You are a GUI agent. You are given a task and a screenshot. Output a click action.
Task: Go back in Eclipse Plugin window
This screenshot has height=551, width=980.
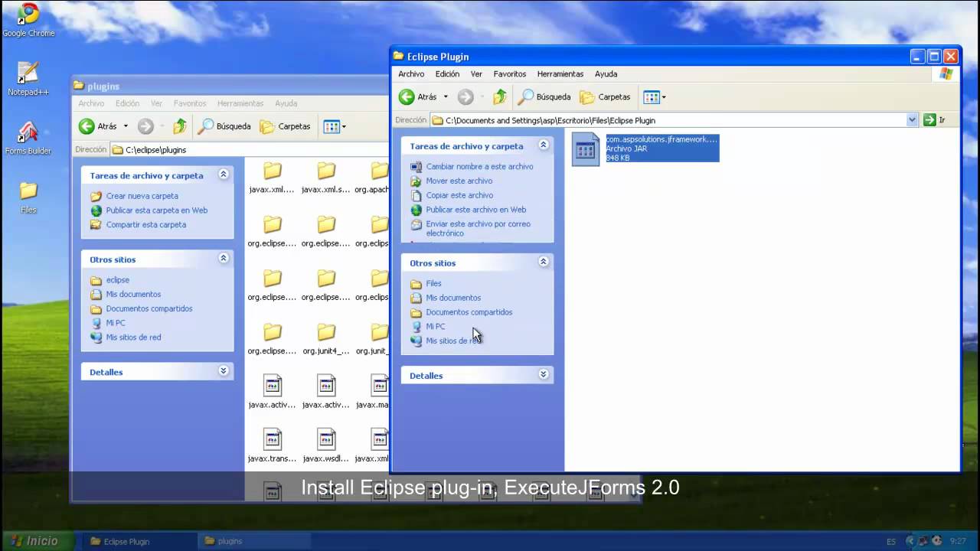coord(418,97)
